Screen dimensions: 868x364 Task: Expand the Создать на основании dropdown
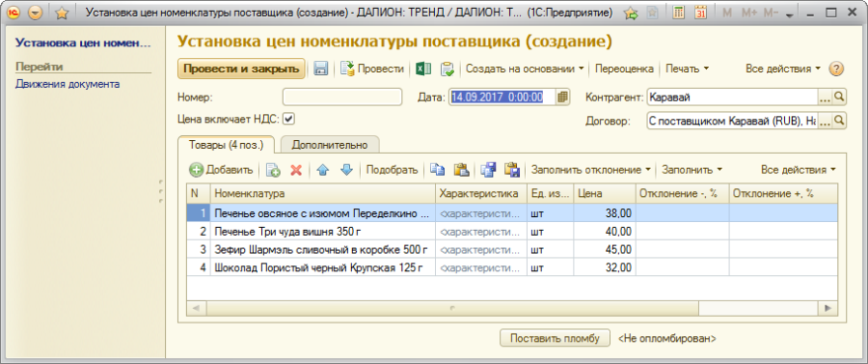(x=525, y=69)
